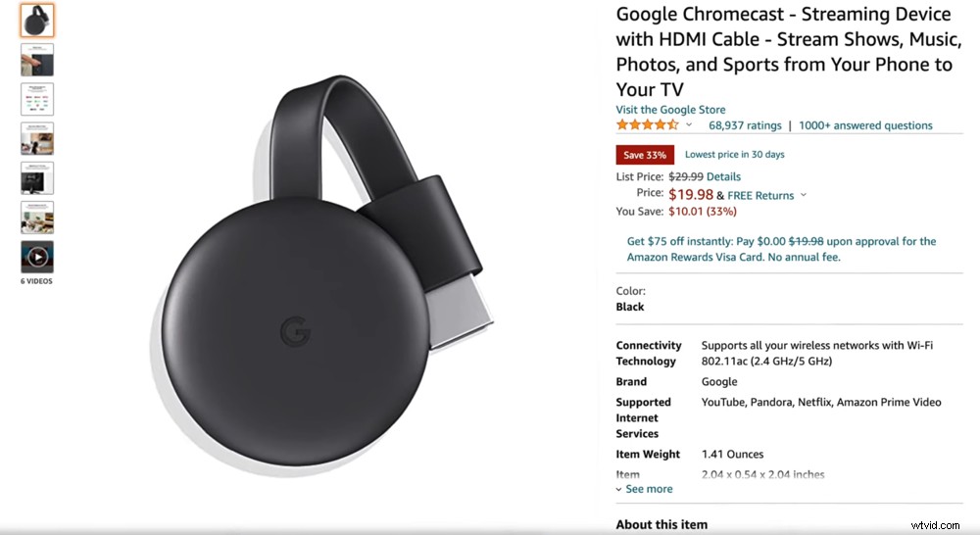Expand product details with See more
This screenshot has width=980, height=535.
coord(645,489)
